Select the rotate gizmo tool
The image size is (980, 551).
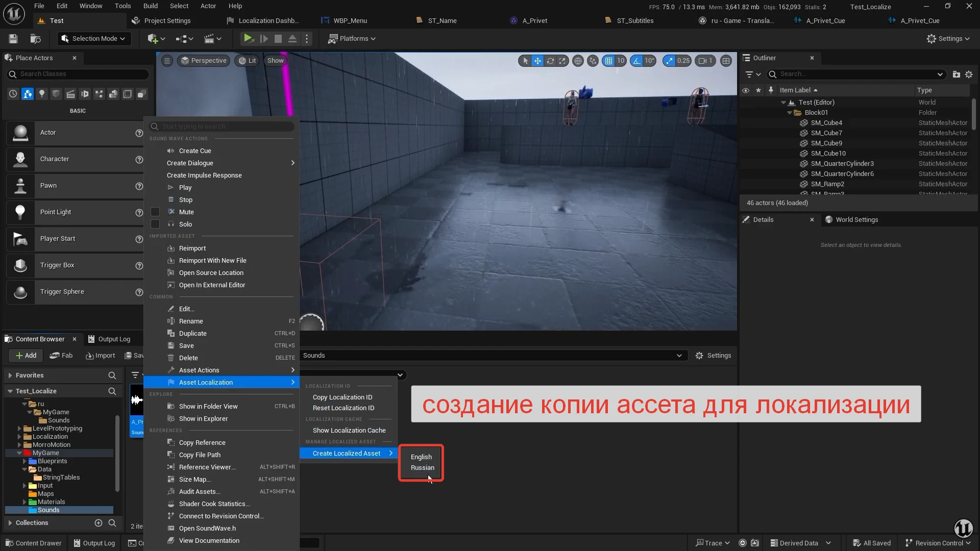tap(550, 61)
